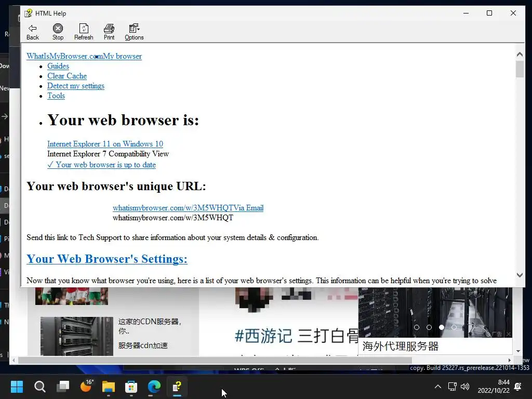Open Your Web Browser's Settings heading link

107,259
